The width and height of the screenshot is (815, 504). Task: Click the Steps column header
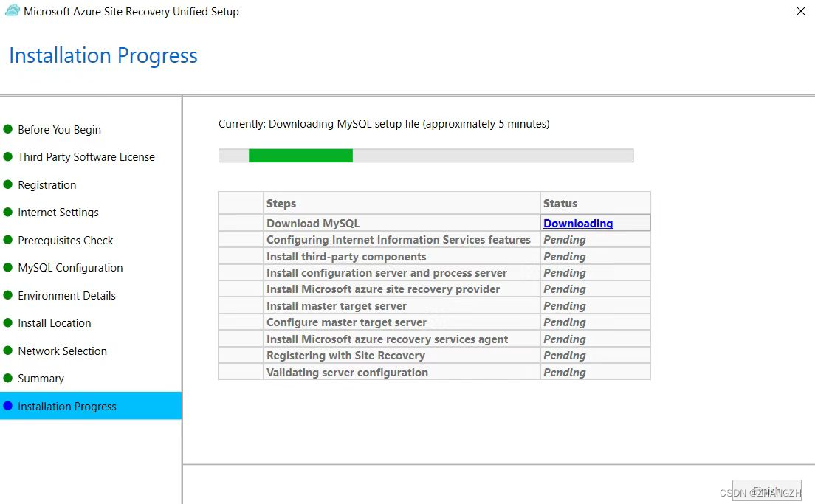[402, 203]
